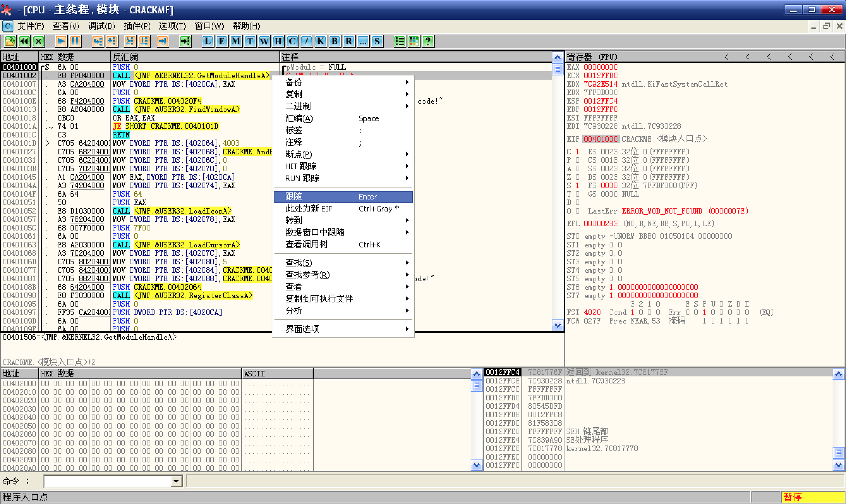
Task: Toggle the Z flag value in registers
Action: tap(577, 177)
